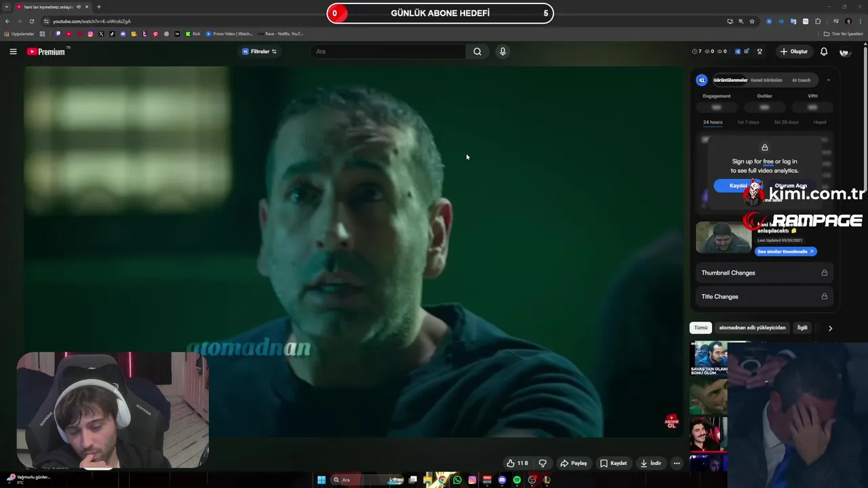The image size is (868, 488).
Task: Open the YouTube hamburger guide menu
Action: (x=13, y=52)
